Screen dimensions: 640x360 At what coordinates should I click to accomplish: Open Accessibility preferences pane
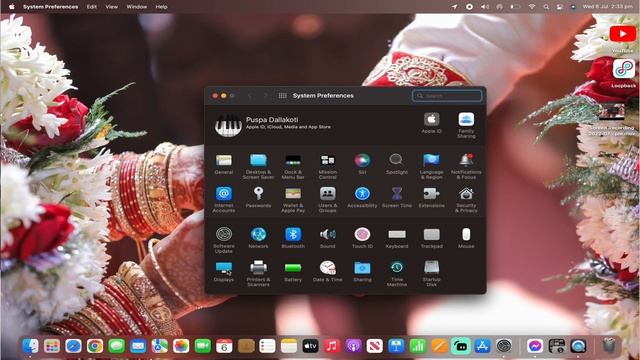point(362,198)
